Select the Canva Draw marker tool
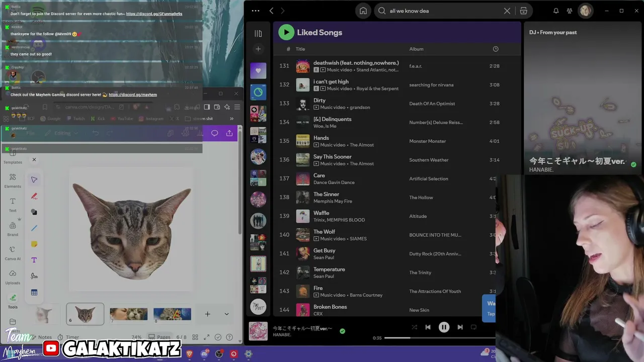 (34, 196)
